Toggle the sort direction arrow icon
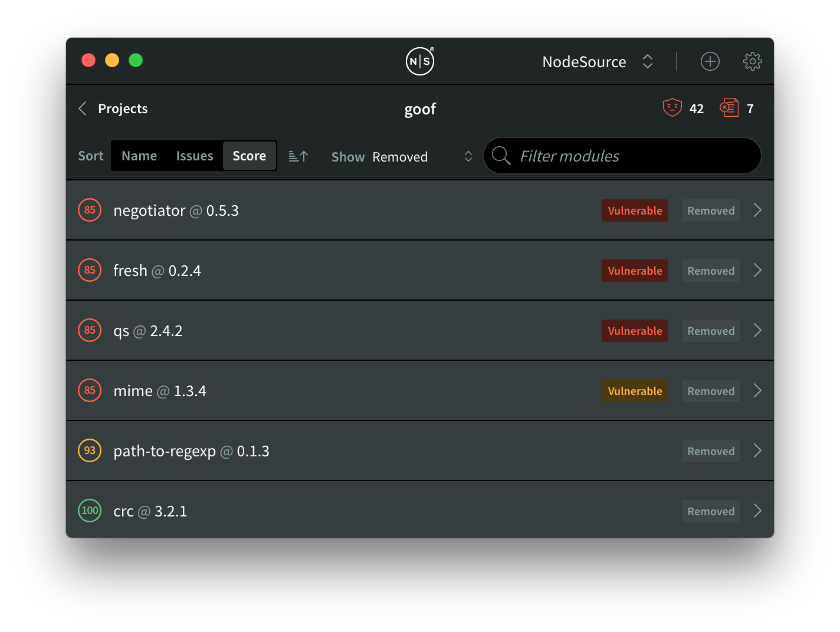The width and height of the screenshot is (840, 632). 298,156
